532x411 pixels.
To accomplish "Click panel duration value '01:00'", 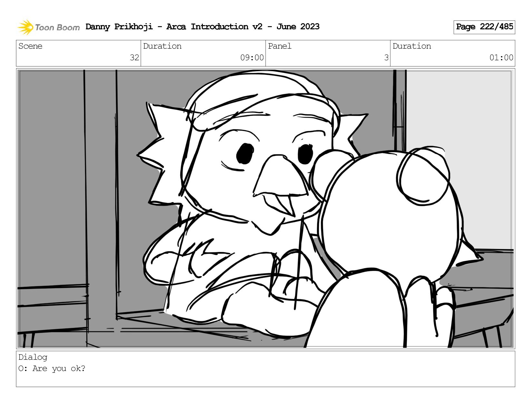I will pos(501,58).
